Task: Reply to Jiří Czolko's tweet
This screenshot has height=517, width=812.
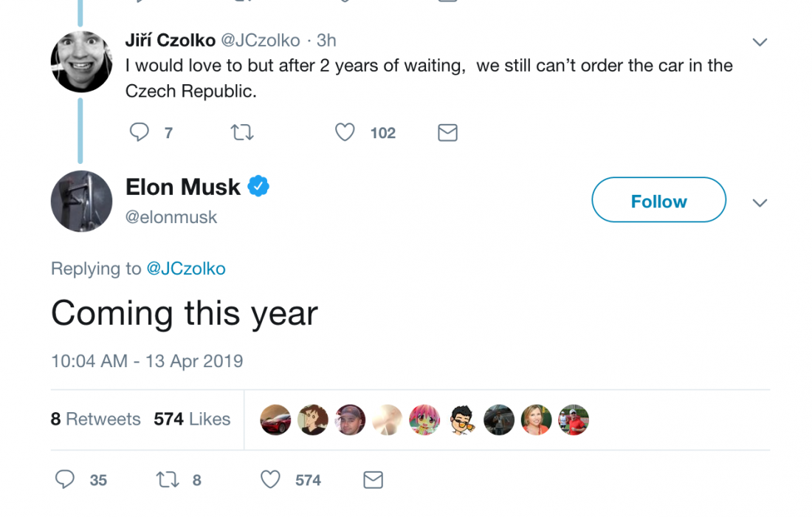Action: point(140,133)
